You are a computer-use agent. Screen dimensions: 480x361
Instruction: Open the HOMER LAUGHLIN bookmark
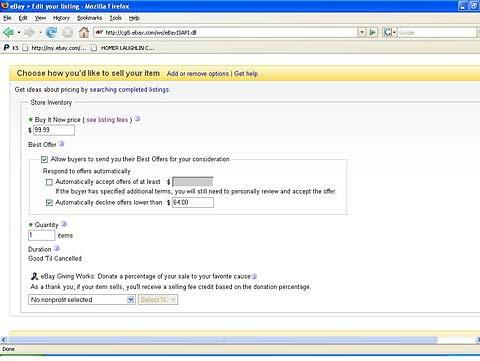tap(124, 48)
